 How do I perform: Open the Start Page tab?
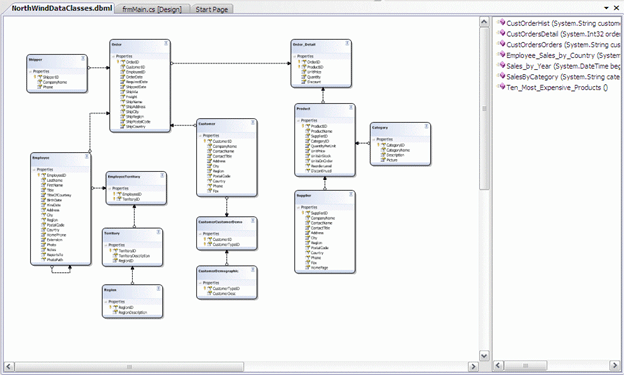pyautogui.click(x=212, y=9)
